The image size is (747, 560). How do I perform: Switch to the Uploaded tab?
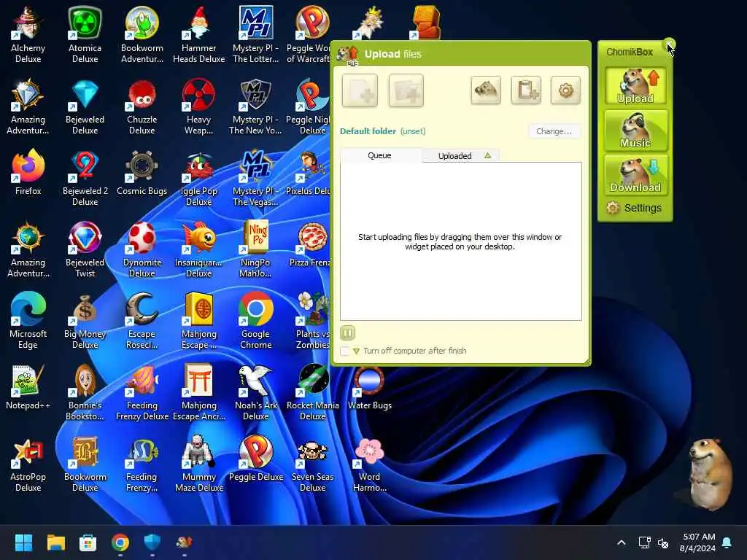pyautogui.click(x=461, y=156)
